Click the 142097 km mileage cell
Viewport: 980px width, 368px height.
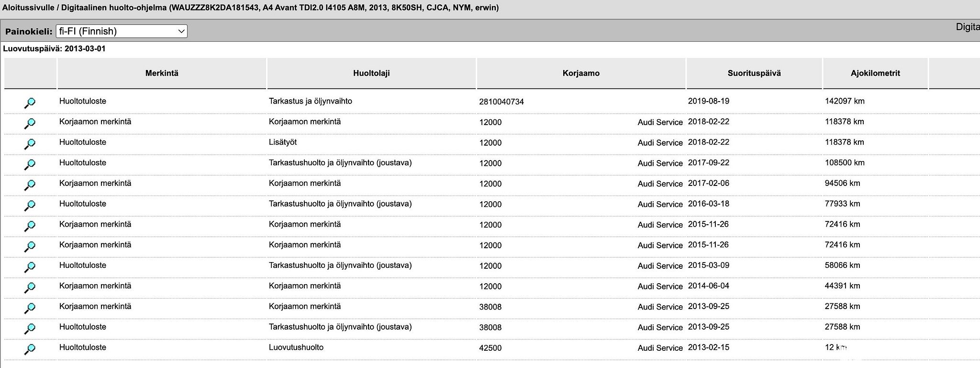[x=845, y=101]
